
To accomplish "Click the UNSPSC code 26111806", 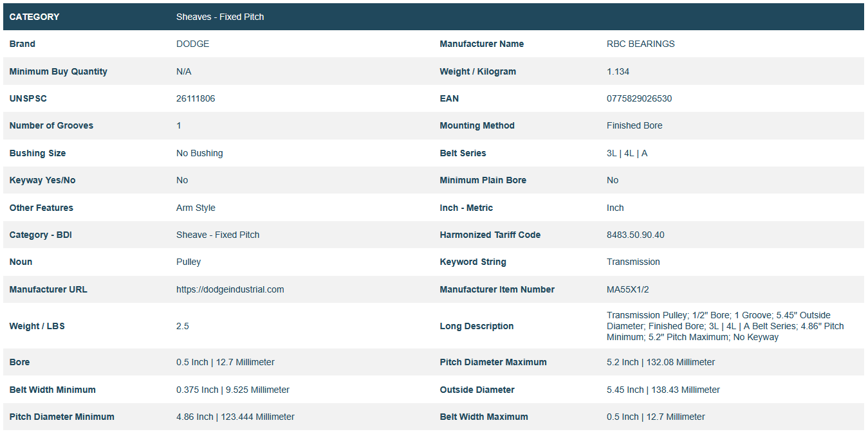I will tap(196, 98).
